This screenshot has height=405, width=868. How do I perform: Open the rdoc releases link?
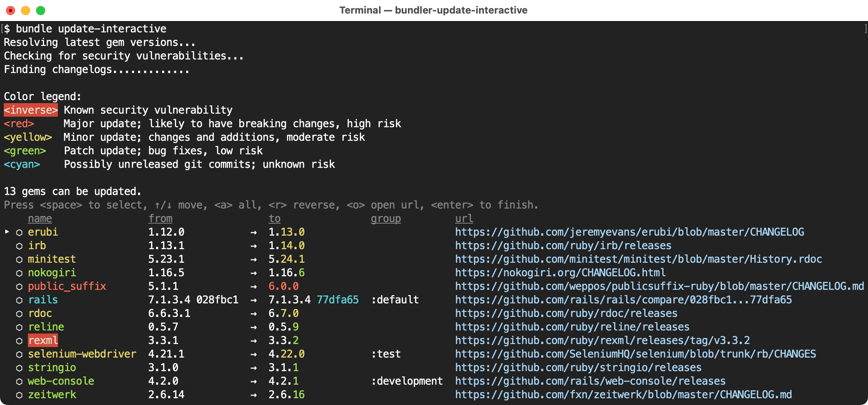pyautogui.click(x=566, y=313)
